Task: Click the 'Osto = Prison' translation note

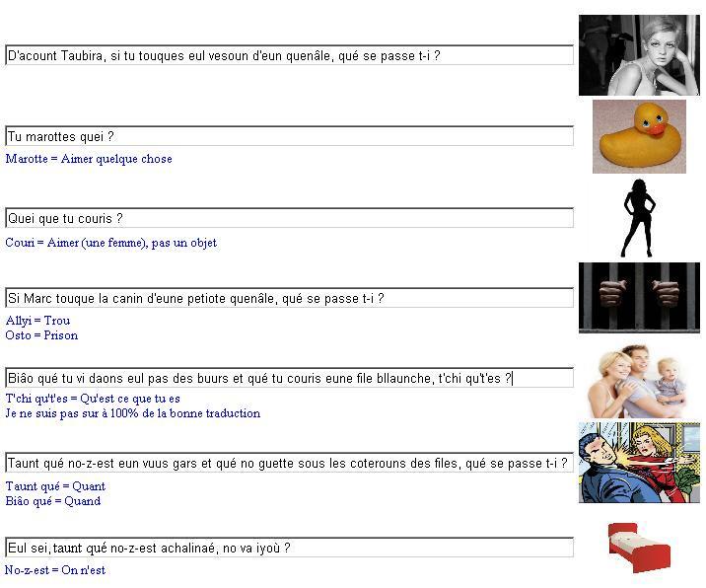Action: [x=41, y=335]
